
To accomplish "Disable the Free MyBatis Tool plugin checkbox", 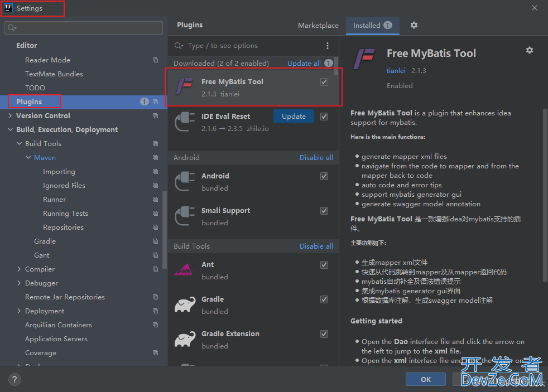I will pos(324,82).
